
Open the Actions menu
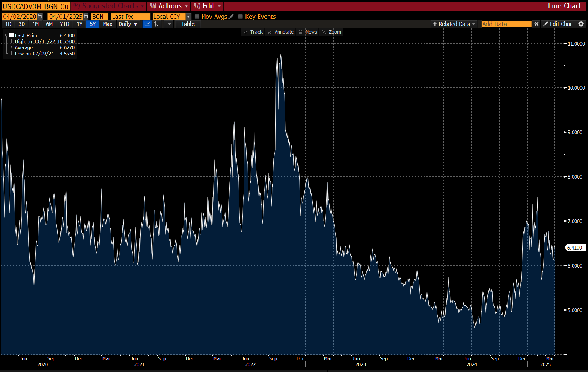pyautogui.click(x=169, y=6)
